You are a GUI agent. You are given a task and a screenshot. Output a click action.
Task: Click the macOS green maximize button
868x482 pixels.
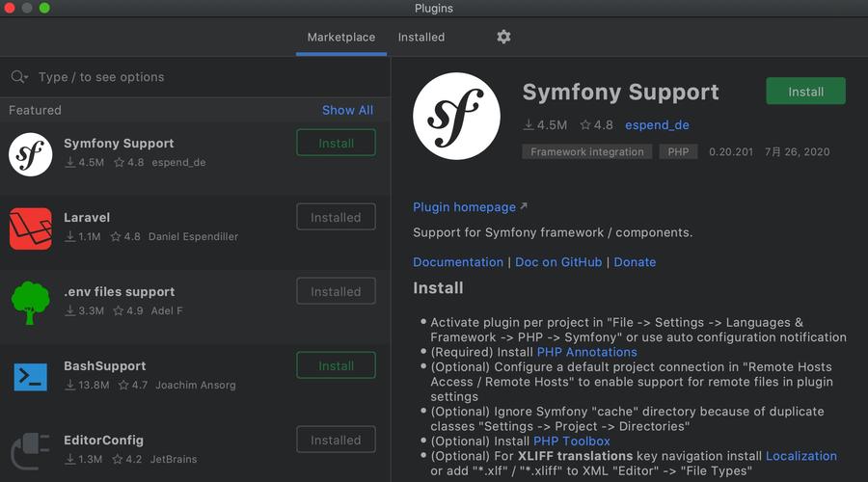click(x=44, y=8)
